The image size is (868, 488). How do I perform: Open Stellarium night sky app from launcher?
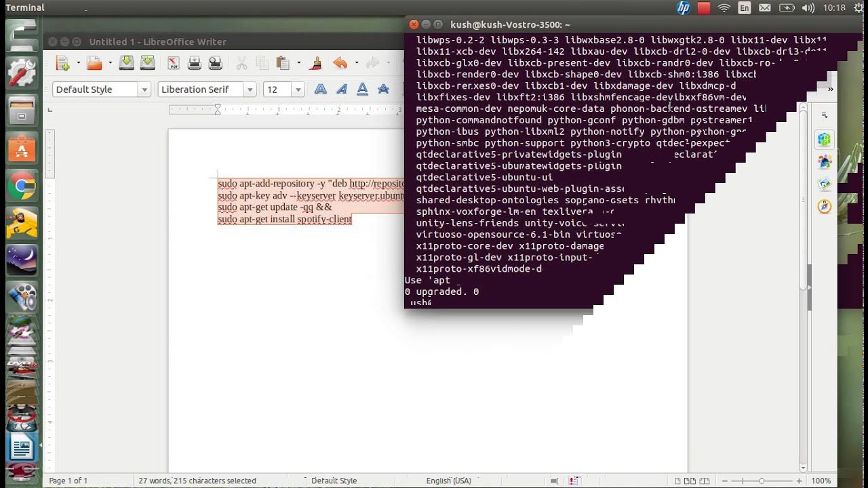click(x=22, y=261)
